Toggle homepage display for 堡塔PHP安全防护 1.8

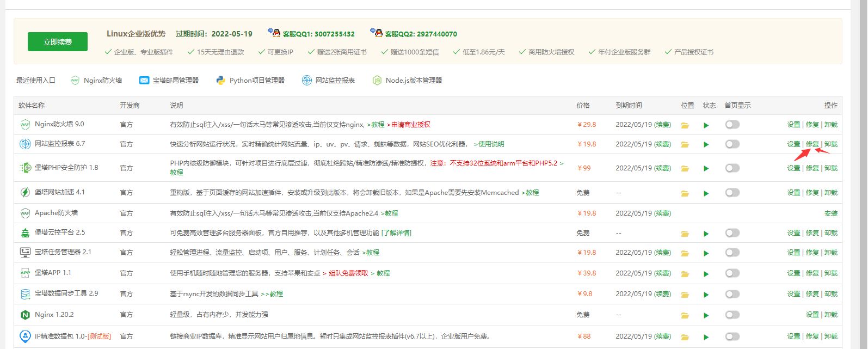click(x=732, y=168)
